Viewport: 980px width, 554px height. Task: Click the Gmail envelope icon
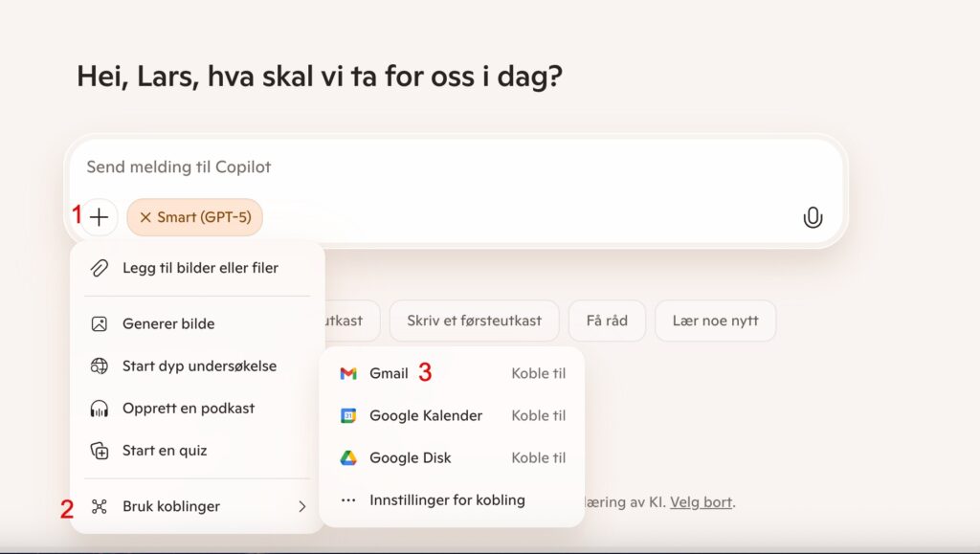[348, 373]
